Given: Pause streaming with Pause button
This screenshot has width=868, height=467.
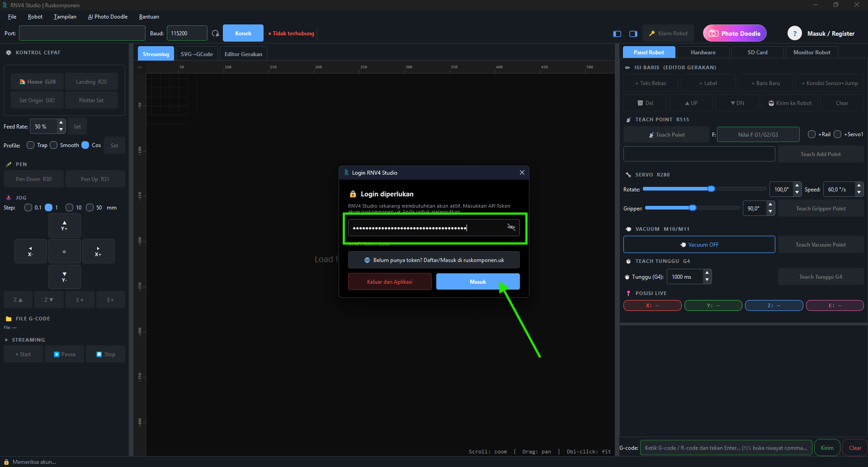Looking at the screenshot, I should point(64,354).
